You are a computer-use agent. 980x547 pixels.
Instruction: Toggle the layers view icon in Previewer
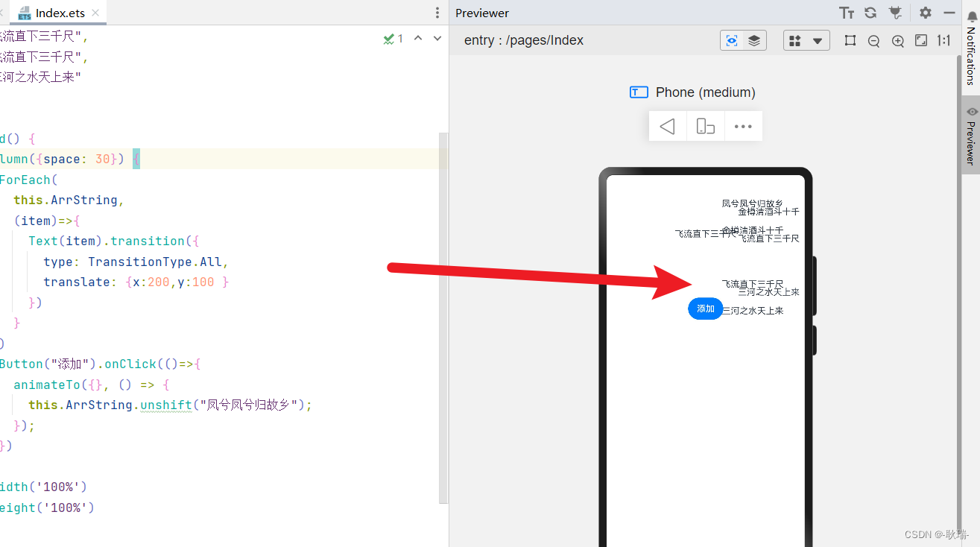[x=754, y=41]
